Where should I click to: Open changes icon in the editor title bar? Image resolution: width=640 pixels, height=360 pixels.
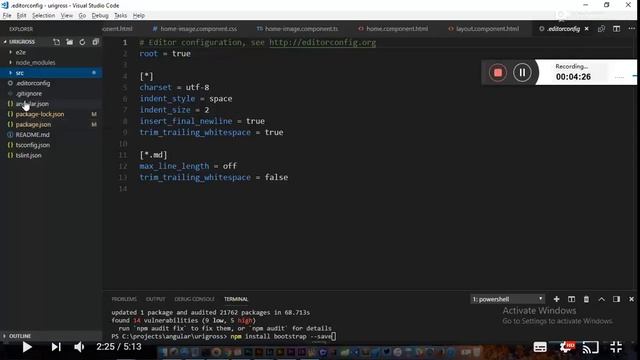(x=601, y=29)
